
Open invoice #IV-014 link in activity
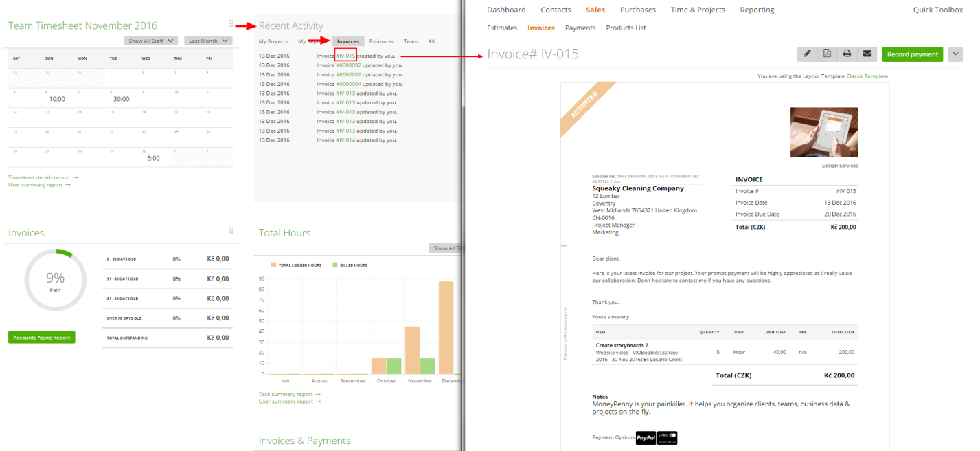coord(345,140)
